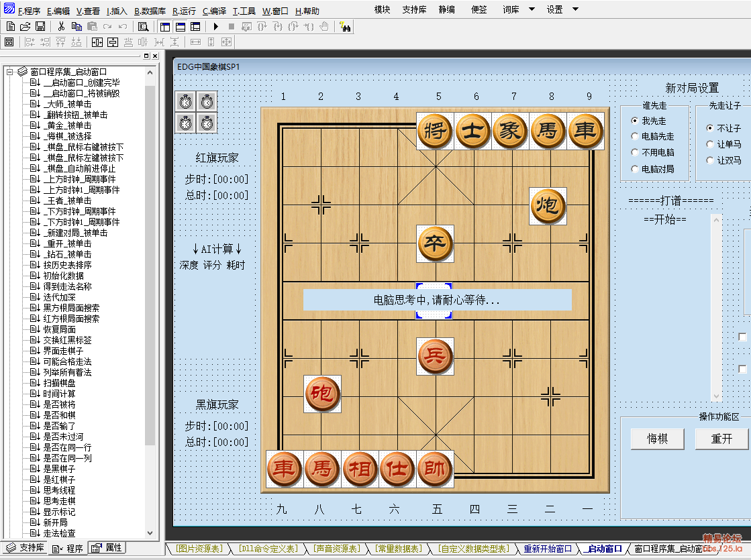Select the 是否被将 tree item

pyautogui.click(x=59, y=404)
